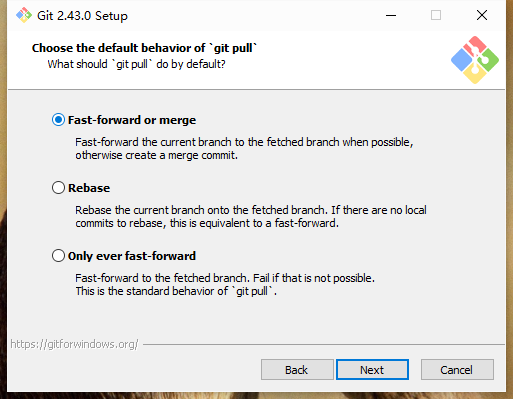
Task: Click the 'Git 2.43.0 Setup' title text
Action: click(82, 16)
